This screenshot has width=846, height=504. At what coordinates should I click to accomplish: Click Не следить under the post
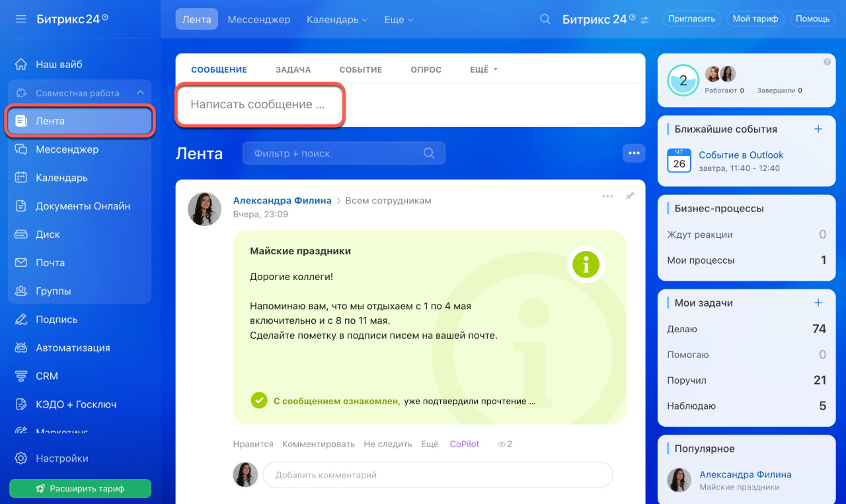click(388, 444)
